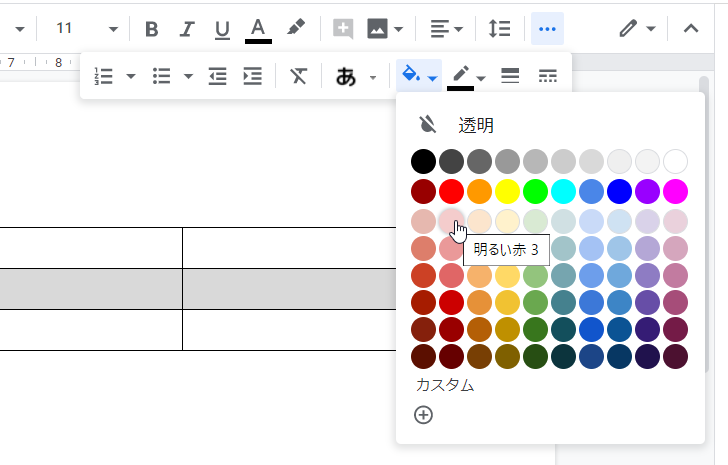This screenshot has width=728, height=465.
Task: Open the border width options
Action: pyautogui.click(x=510, y=76)
